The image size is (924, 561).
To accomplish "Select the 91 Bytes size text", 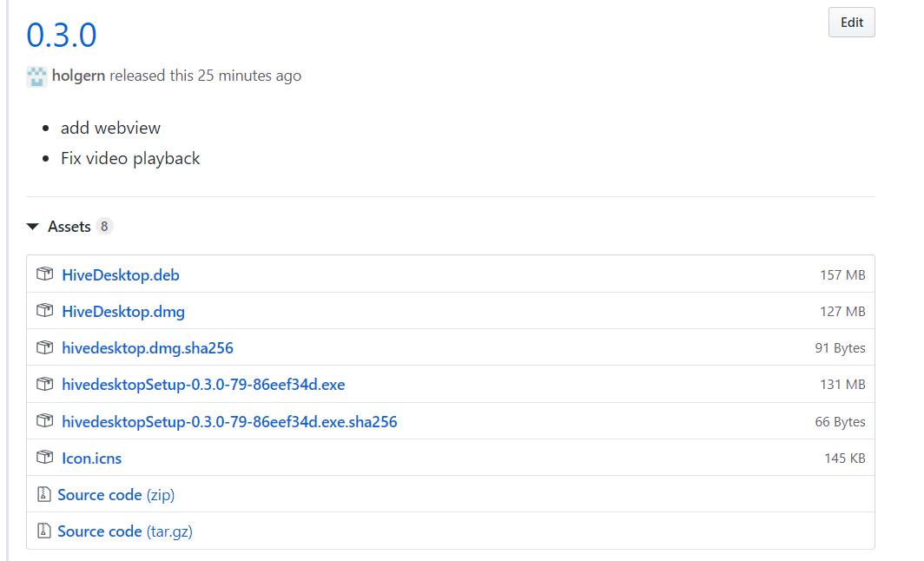I will [x=841, y=348].
